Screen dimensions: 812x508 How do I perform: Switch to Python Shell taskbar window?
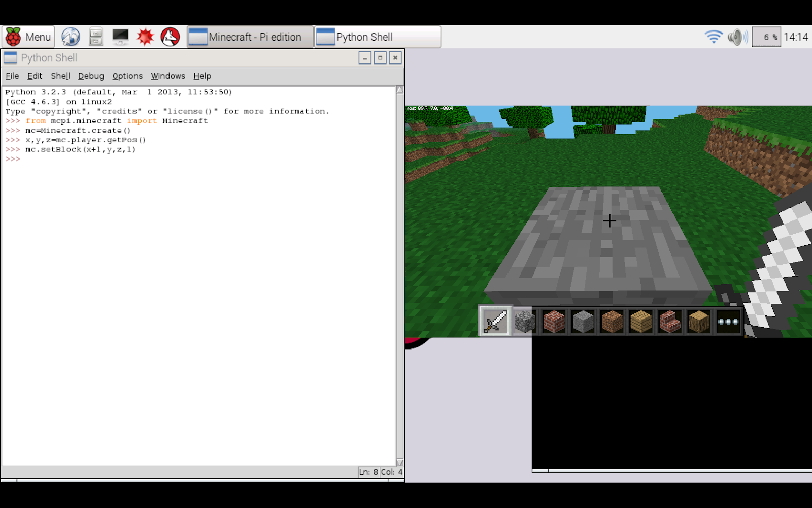pos(378,37)
